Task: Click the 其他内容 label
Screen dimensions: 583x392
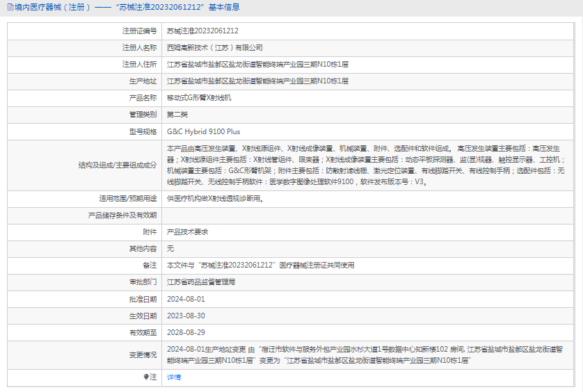Action: point(143,249)
